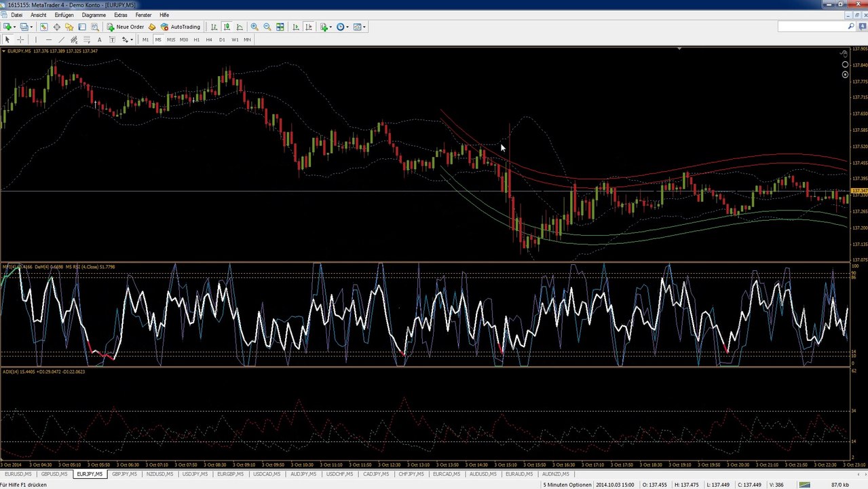This screenshot has height=489, width=868.
Task: Expand the periodicity clock dropdown
Action: [x=347, y=27]
